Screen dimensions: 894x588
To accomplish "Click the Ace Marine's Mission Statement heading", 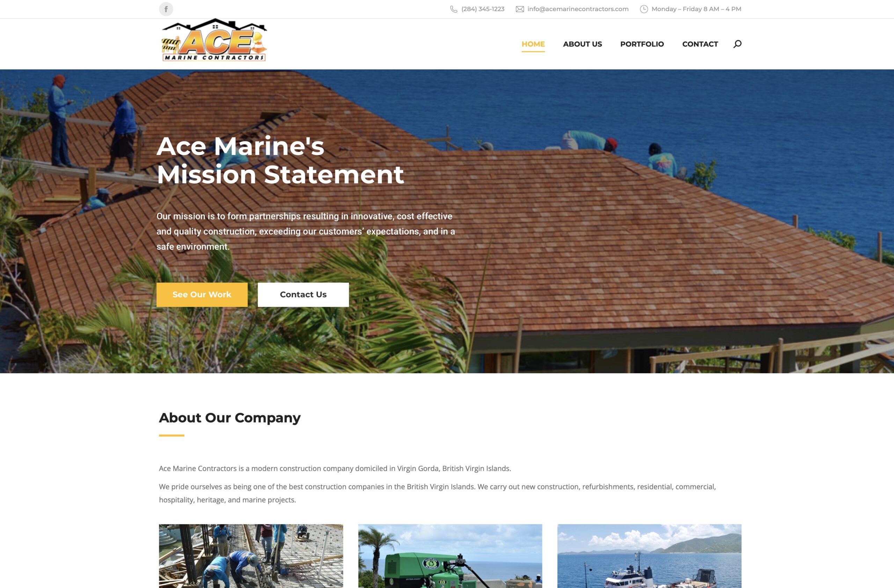I will point(280,160).
